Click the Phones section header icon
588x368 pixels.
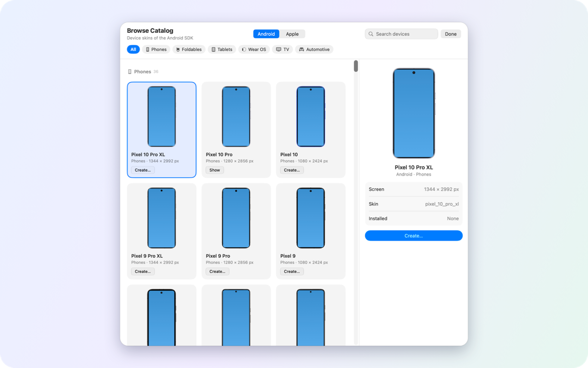130,72
